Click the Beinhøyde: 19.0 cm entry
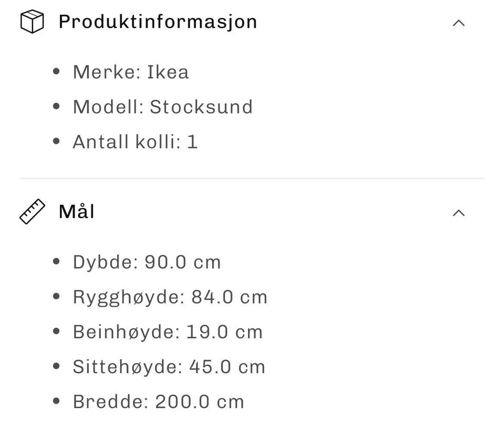504x421 pixels. 167,332
